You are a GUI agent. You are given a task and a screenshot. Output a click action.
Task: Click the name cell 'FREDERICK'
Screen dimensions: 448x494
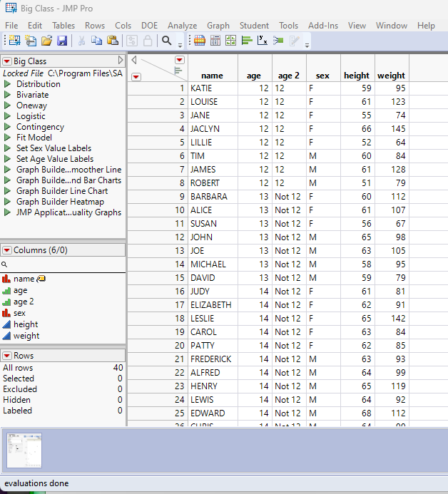tap(211, 359)
